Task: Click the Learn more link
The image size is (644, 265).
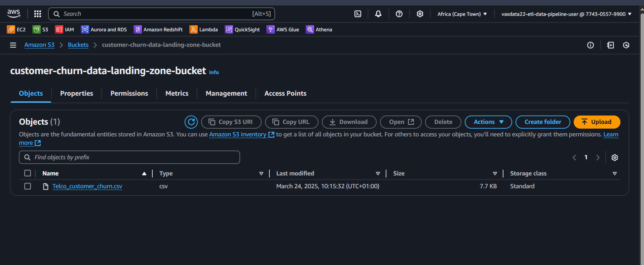Action: [x=611, y=134]
